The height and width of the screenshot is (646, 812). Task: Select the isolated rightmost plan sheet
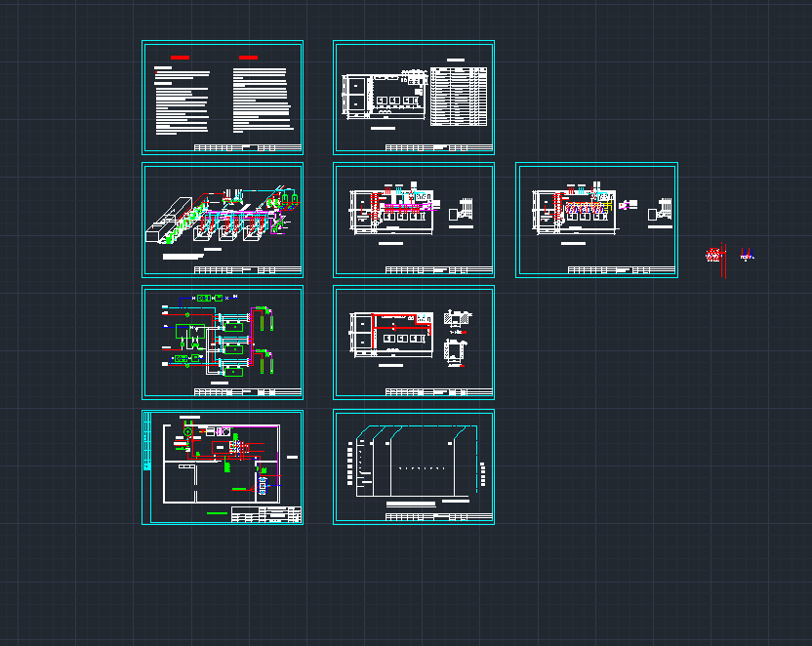pos(596,220)
